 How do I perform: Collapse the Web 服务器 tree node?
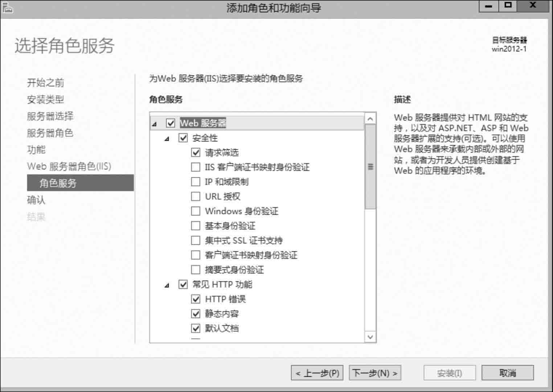pos(155,124)
